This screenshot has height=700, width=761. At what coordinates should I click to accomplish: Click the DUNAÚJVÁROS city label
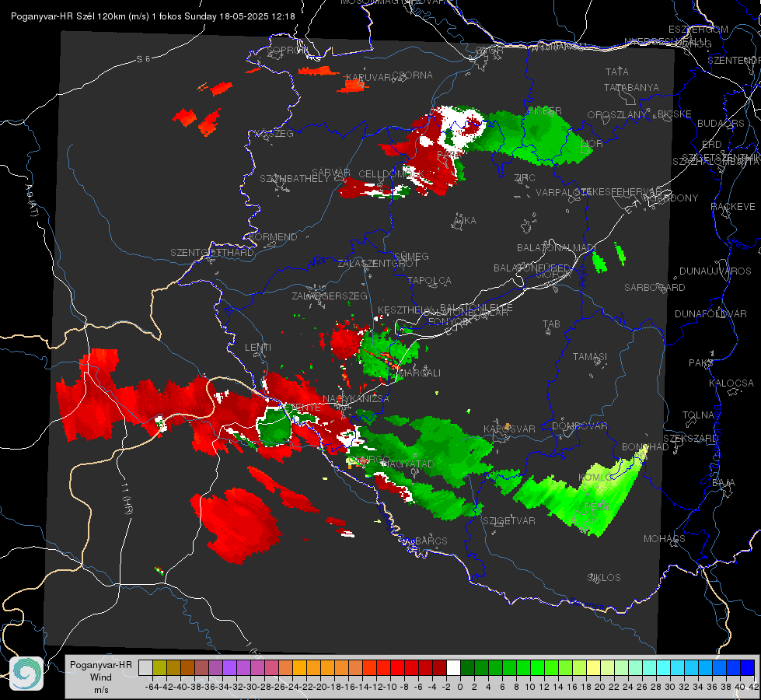(x=715, y=271)
